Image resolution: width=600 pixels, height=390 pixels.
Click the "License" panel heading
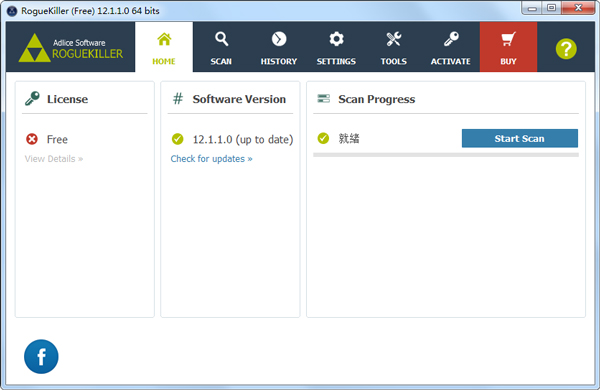pos(67,99)
